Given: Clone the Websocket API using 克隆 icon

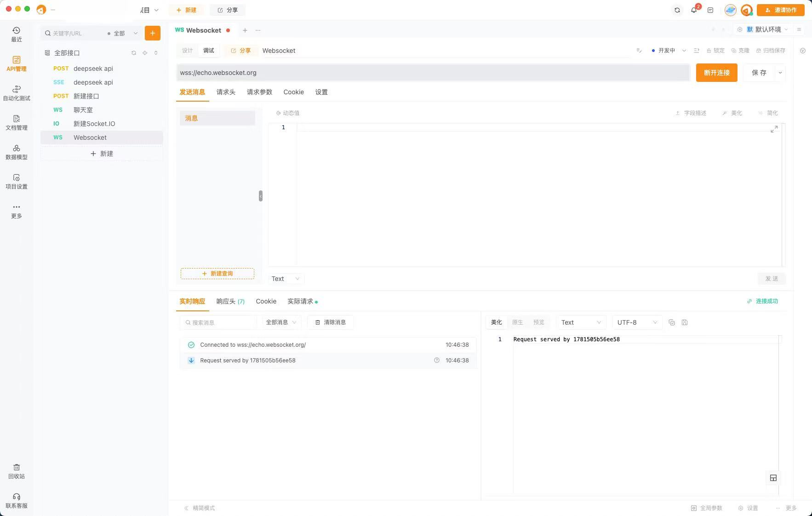Looking at the screenshot, I should click(740, 51).
